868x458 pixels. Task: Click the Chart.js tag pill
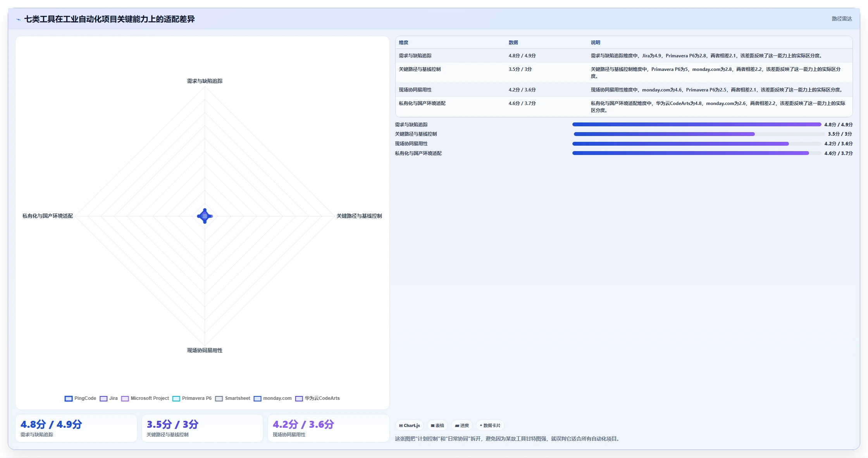[x=410, y=425]
